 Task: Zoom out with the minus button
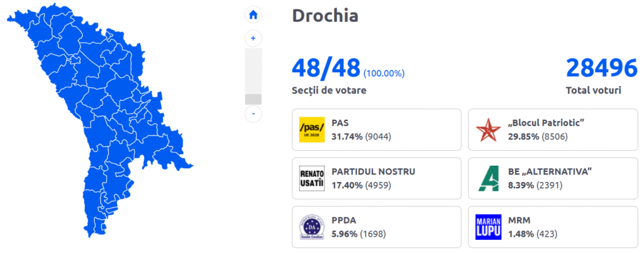pos(253,114)
